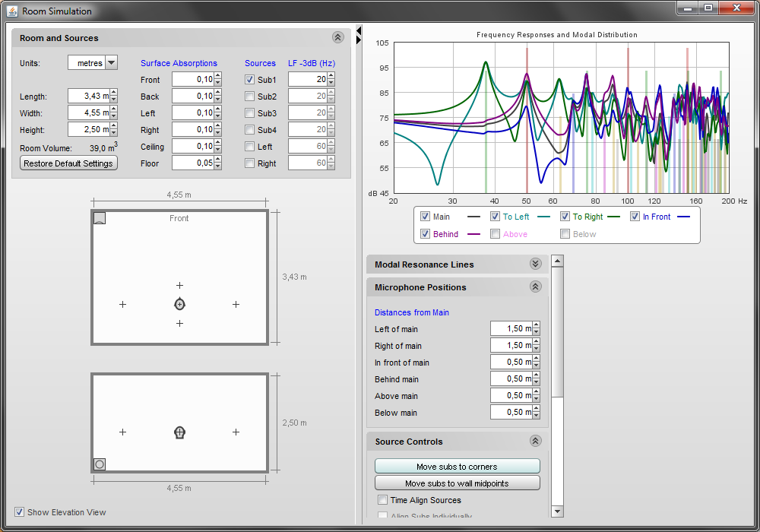Uncheck Show Elevation View
760x532 pixels.
pos(20,511)
